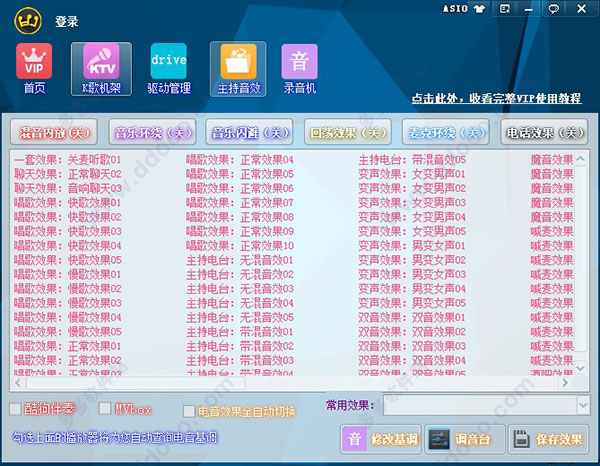Toggle 电话效果 (关) button
Image resolution: width=600 pixels, height=466 pixels.
[544, 132]
